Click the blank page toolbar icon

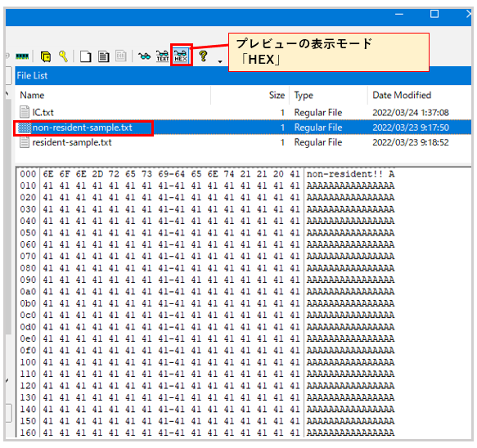(x=85, y=56)
